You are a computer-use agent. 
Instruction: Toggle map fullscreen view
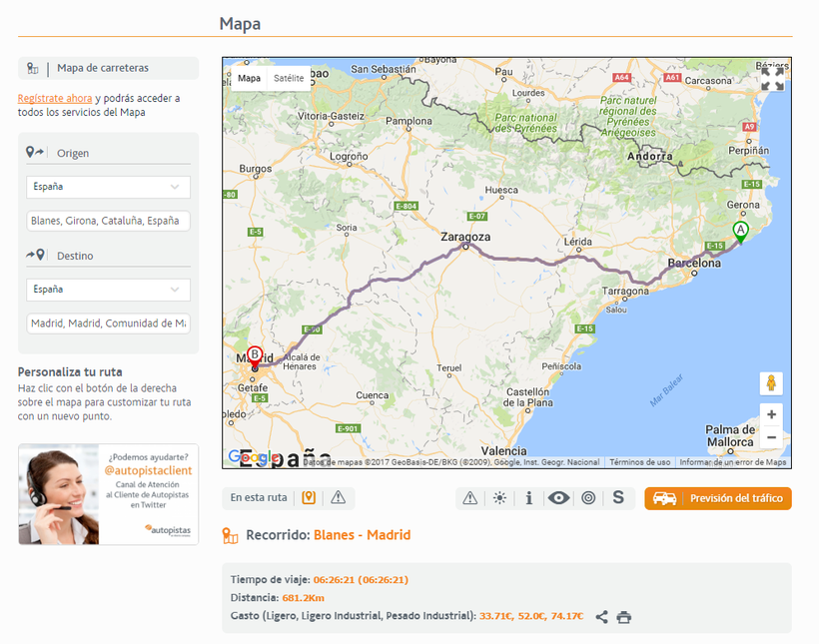pos(772,79)
